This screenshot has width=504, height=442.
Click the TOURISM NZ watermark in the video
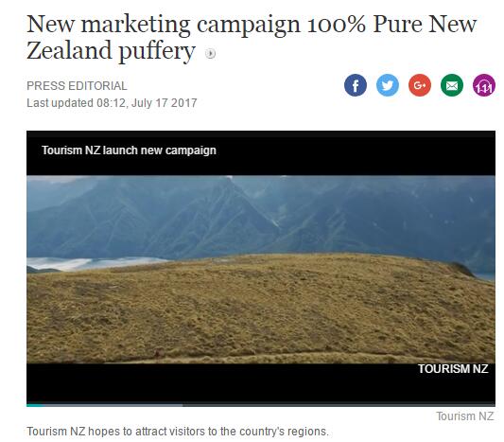(453, 369)
